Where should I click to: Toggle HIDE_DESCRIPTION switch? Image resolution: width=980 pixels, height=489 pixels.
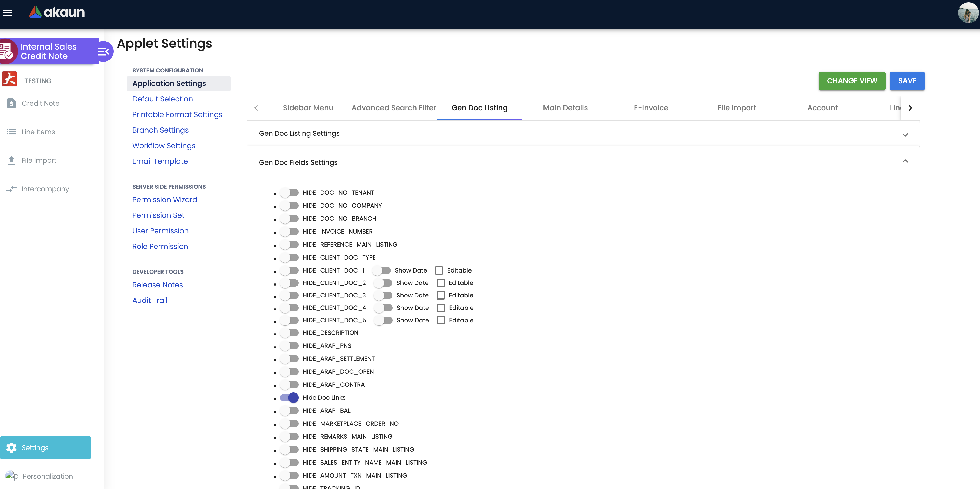[289, 333]
